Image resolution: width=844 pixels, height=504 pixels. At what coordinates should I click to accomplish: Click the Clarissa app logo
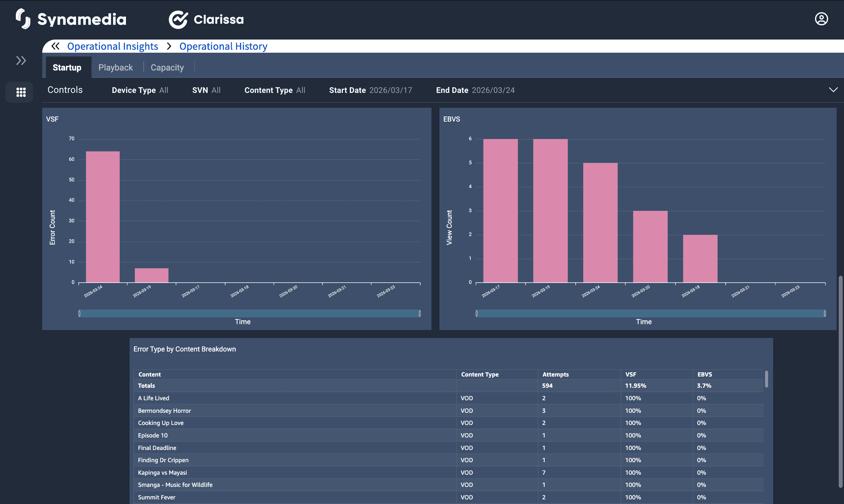coord(206,19)
